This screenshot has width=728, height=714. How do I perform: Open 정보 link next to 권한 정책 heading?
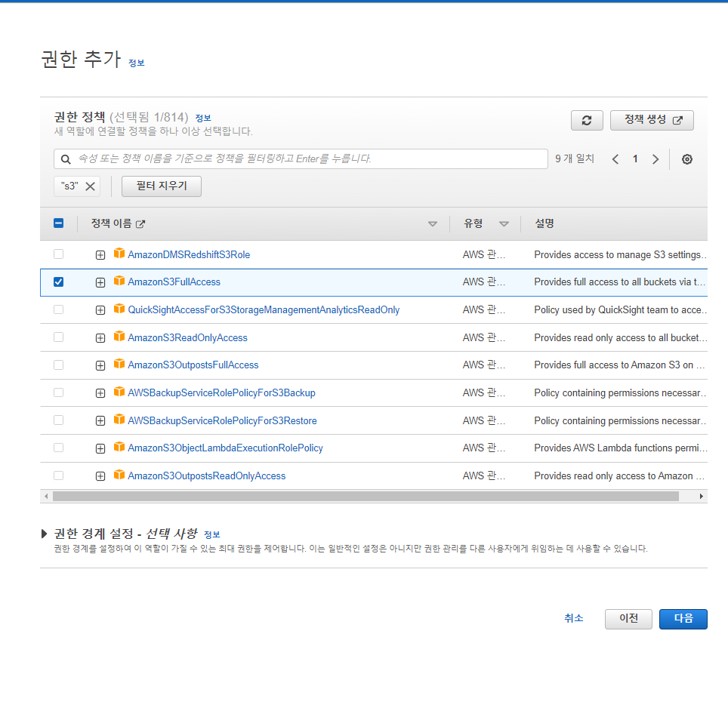[x=203, y=118]
